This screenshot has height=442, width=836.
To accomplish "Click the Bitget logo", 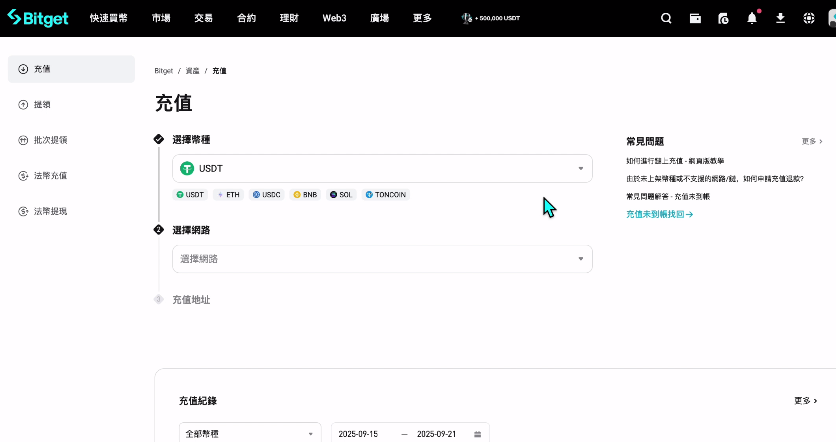I will click(x=39, y=18).
